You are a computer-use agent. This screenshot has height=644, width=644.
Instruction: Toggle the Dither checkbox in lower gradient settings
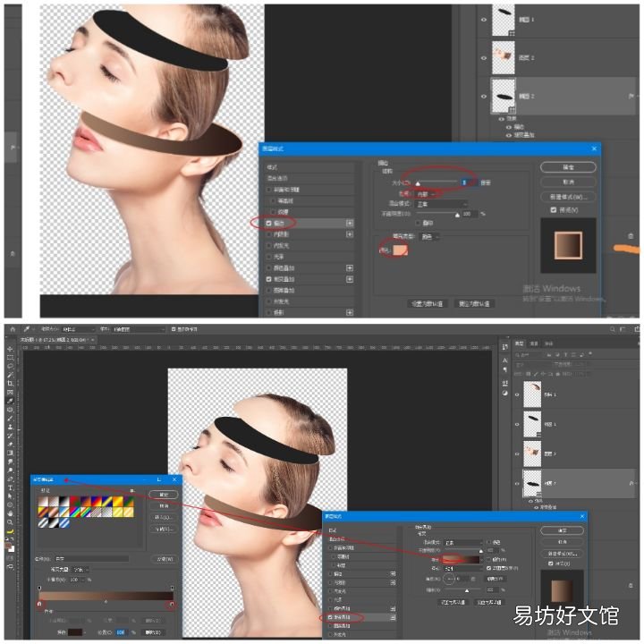tap(488, 543)
